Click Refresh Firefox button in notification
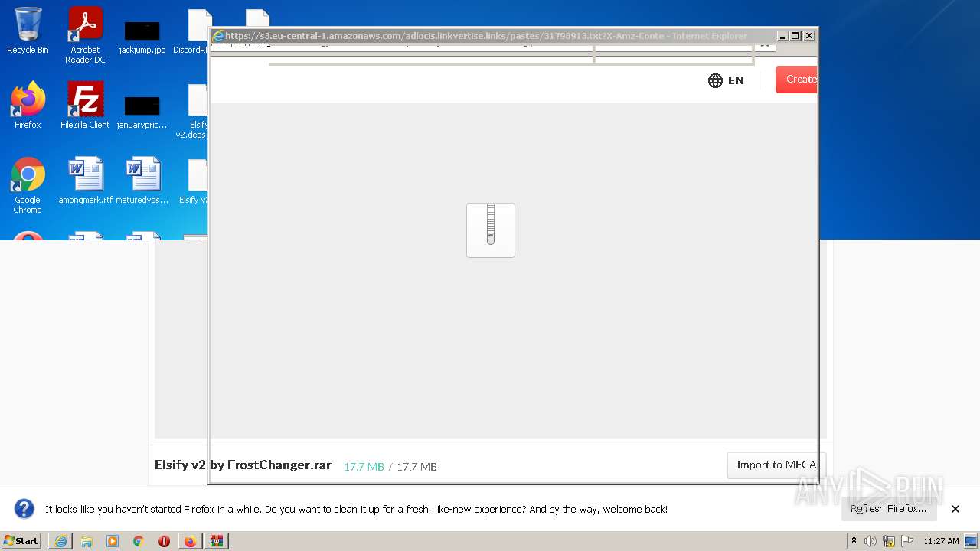This screenshot has width=980, height=551. click(x=888, y=509)
